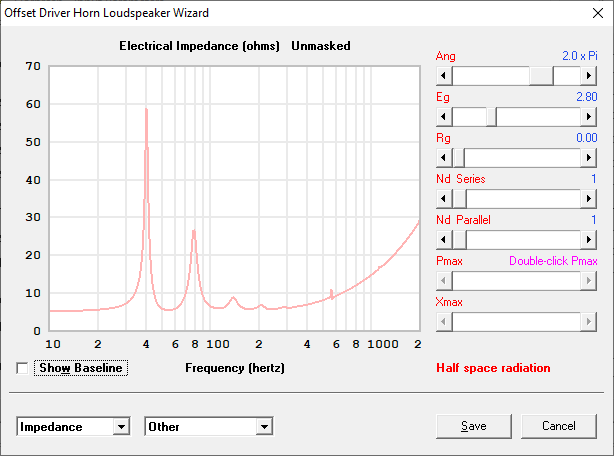This screenshot has height=456, width=614.
Task: Click the 80 Hz impedance peak on chart
Action: point(193,232)
